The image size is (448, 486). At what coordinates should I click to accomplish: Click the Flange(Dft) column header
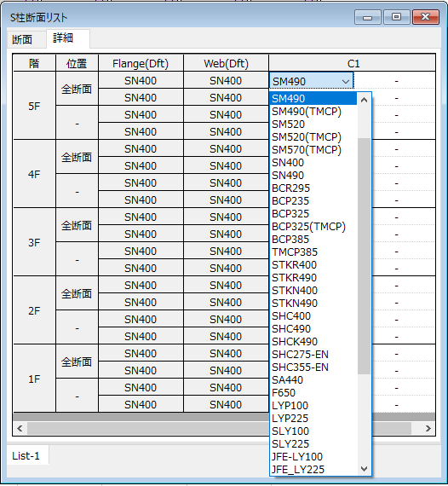[x=141, y=64]
